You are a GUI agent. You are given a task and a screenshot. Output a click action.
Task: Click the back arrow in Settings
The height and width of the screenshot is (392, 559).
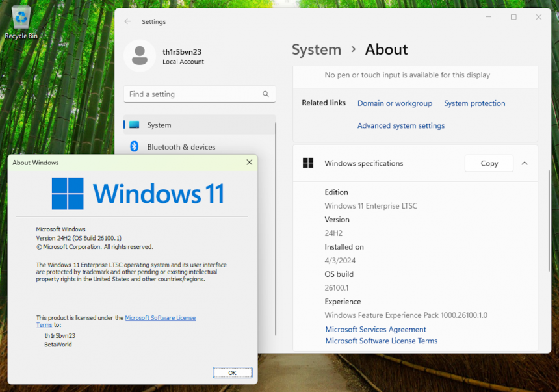click(127, 21)
